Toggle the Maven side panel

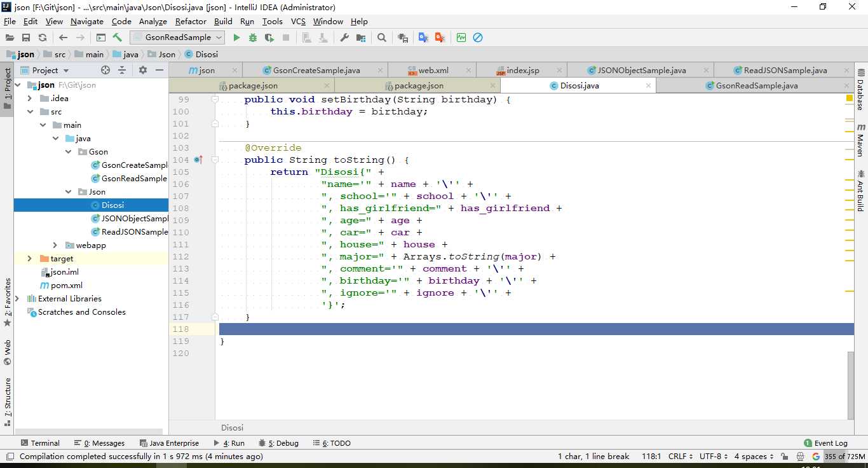pos(861,141)
